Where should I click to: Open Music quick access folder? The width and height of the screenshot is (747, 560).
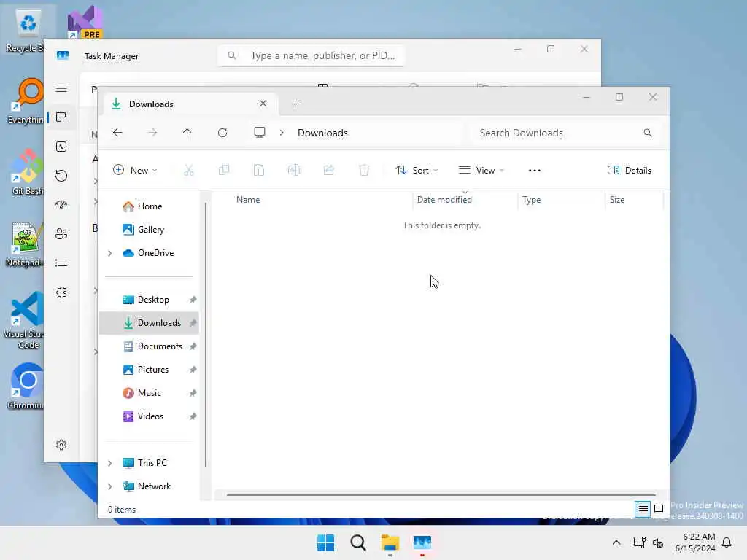pyautogui.click(x=149, y=393)
